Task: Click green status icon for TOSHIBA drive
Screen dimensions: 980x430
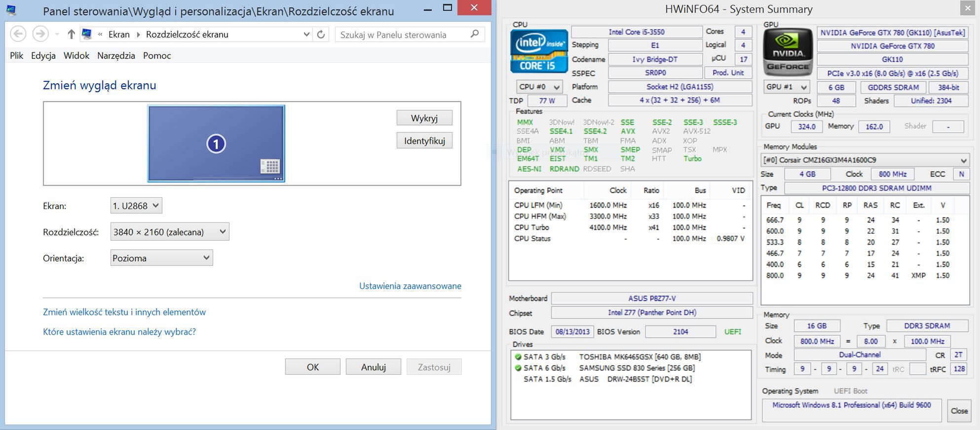Action: click(x=518, y=357)
